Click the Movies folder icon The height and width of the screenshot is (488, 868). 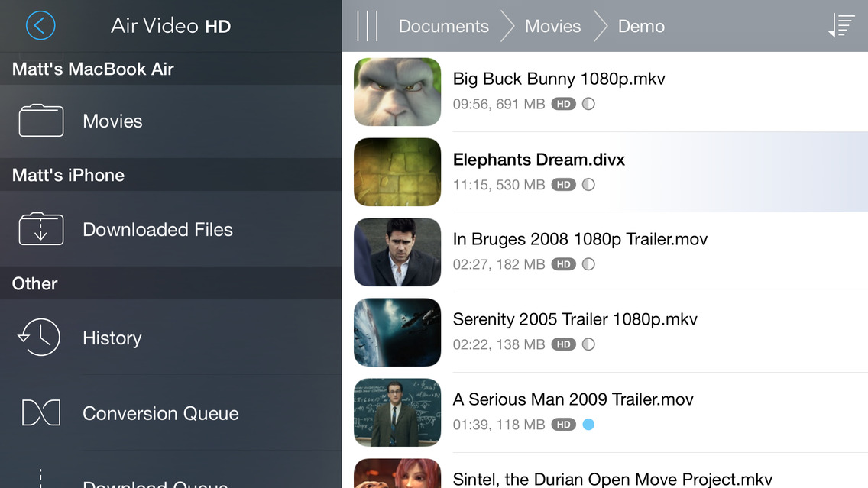point(41,121)
